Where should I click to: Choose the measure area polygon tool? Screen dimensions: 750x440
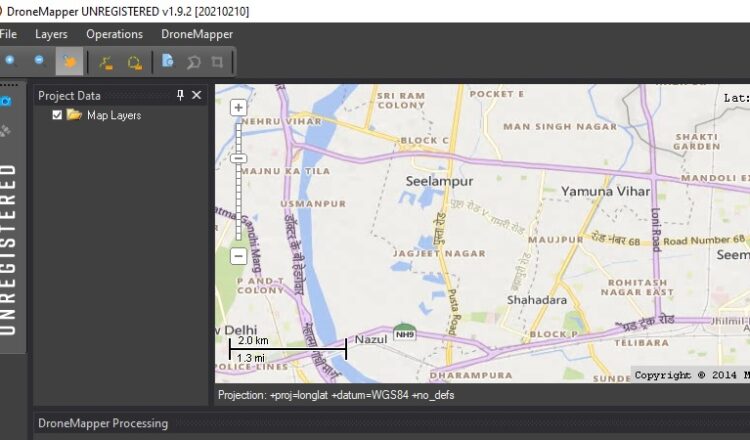134,62
